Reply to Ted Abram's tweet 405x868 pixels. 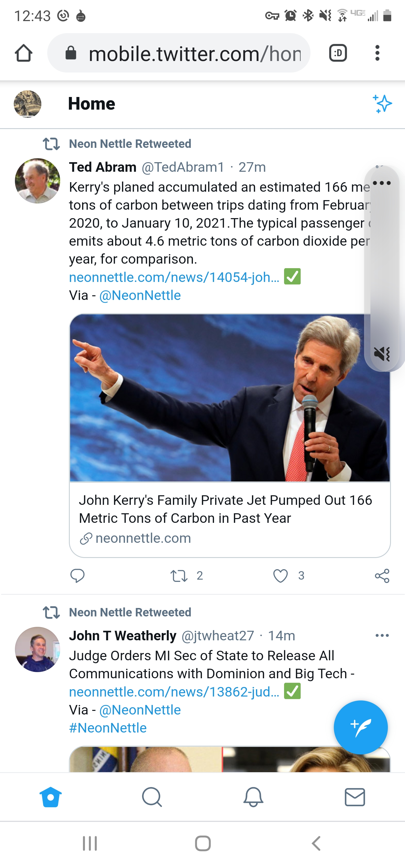(x=77, y=575)
